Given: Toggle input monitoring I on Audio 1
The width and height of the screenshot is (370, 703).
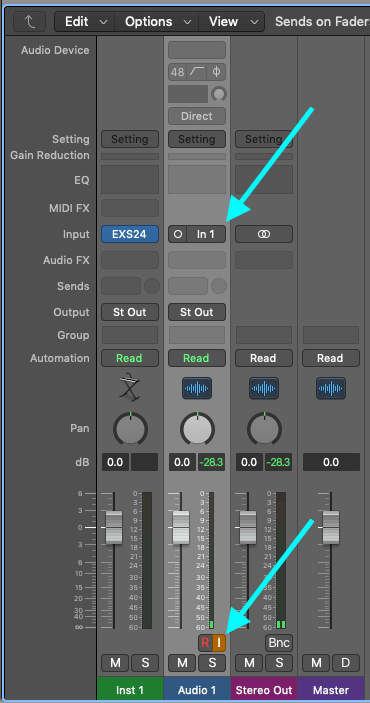Looking at the screenshot, I should pyautogui.click(x=219, y=642).
